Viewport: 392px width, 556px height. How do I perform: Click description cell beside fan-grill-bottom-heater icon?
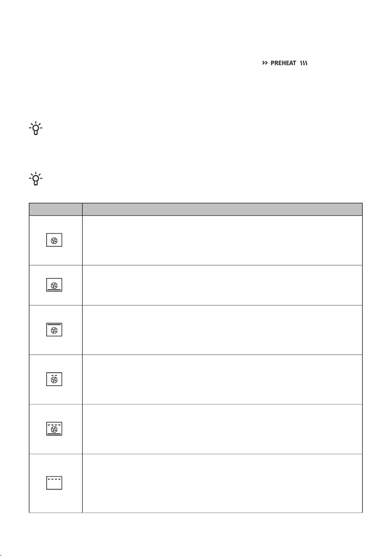point(223,429)
